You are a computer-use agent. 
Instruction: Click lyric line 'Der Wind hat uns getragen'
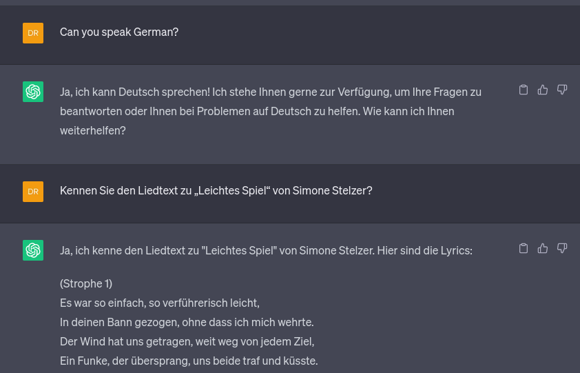click(187, 342)
